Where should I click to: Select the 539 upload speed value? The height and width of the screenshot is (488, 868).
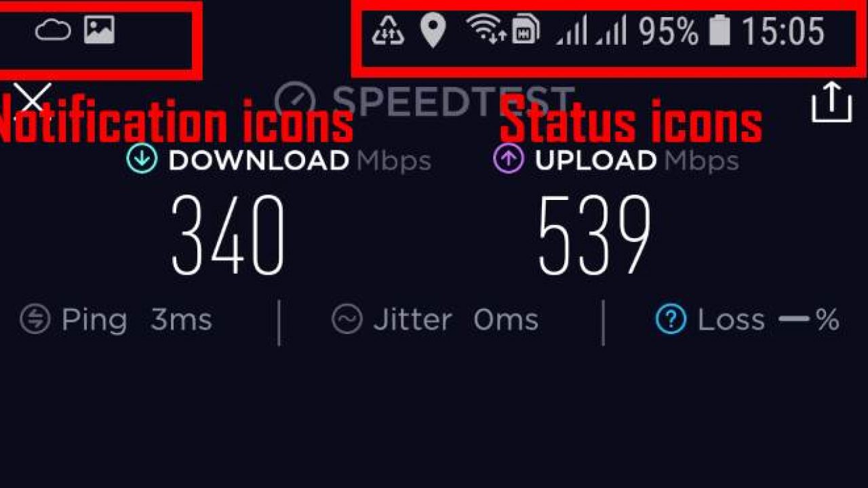(594, 235)
